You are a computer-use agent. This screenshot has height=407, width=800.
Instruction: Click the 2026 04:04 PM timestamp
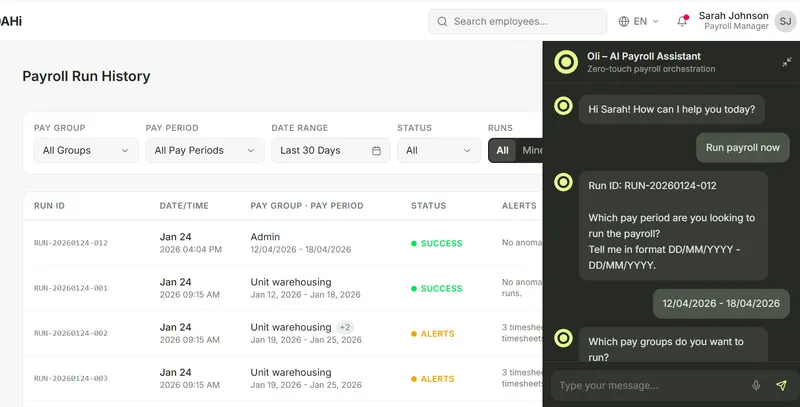191,249
